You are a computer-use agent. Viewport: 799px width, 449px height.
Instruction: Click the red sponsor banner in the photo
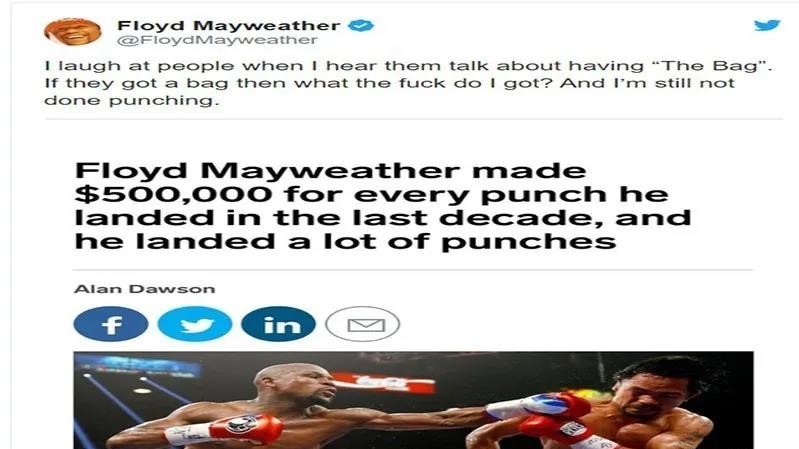pos(385,382)
